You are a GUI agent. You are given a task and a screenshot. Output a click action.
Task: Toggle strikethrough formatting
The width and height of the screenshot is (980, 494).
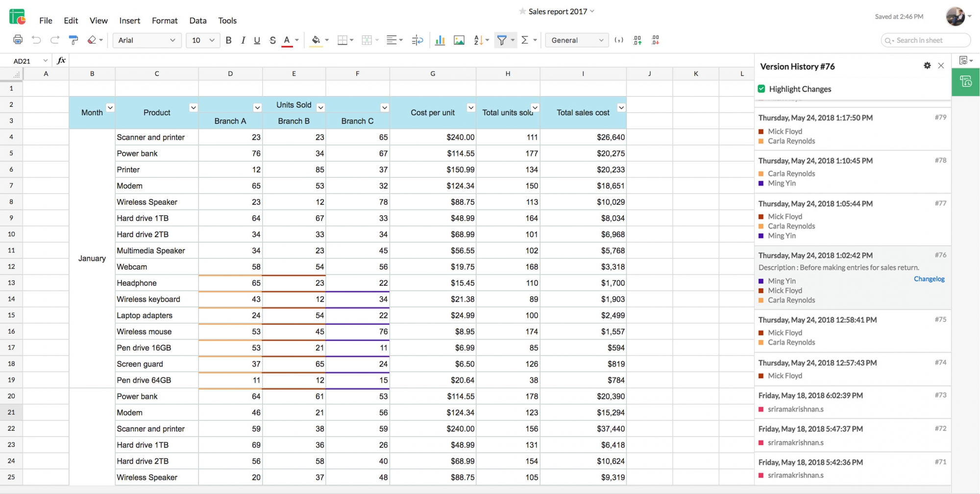[x=272, y=40]
